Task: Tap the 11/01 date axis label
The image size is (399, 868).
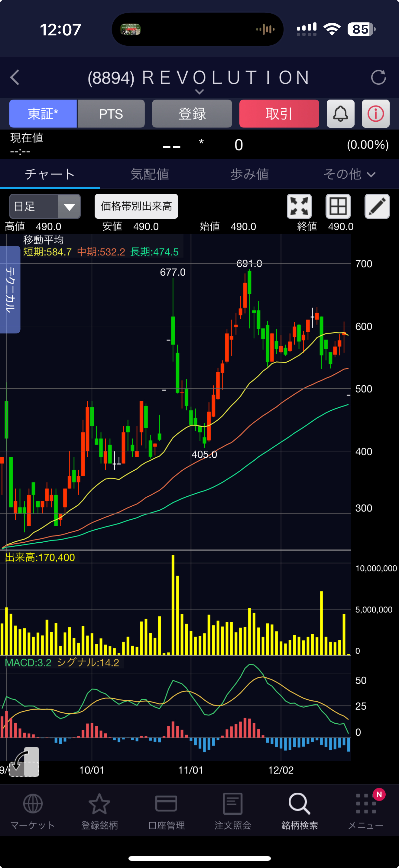Action: pos(190,770)
